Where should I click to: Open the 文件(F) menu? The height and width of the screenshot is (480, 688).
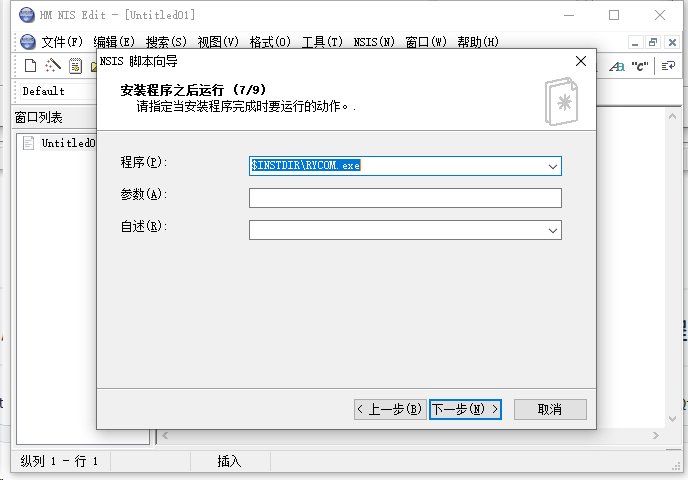click(62, 42)
